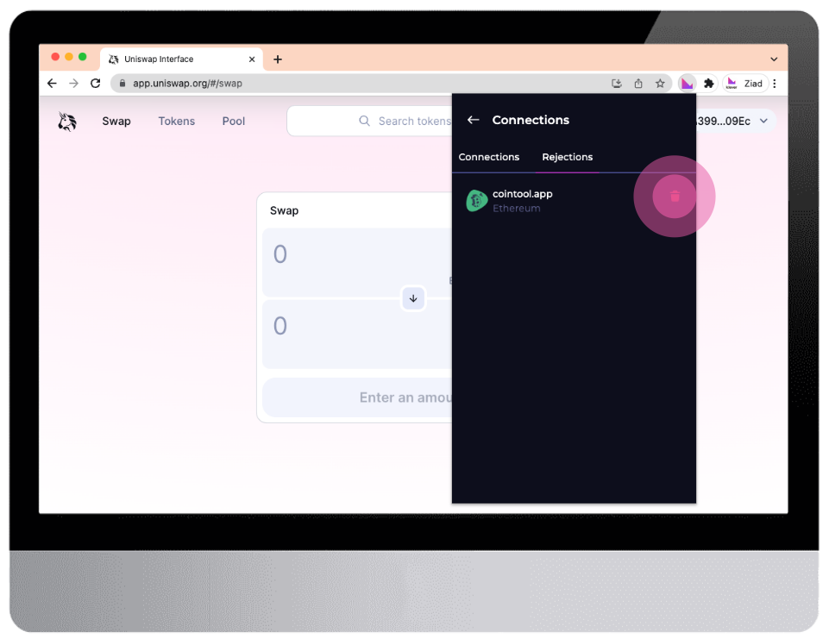Click the Swap card title

click(285, 210)
